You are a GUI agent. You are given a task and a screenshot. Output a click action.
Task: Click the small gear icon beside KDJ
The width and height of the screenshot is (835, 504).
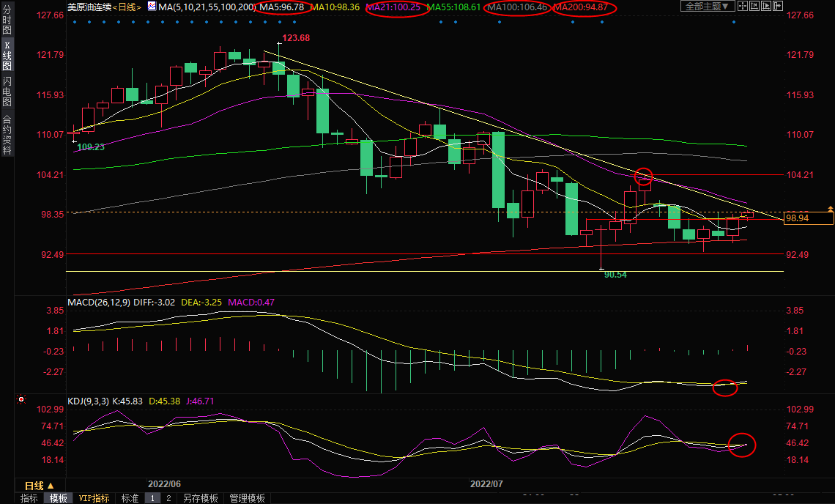pyautogui.click(x=21, y=401)
